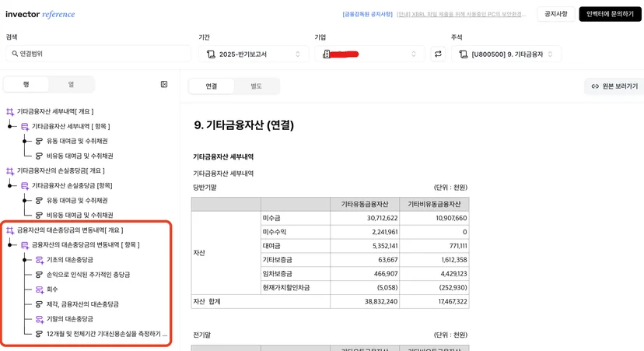Screen dimensions: 644x351
Task: Click the value 10,907,660
Action: point(451,218)
